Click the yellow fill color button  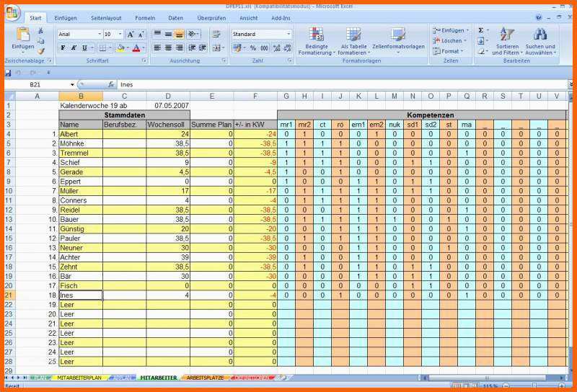[x=120, y=48]
